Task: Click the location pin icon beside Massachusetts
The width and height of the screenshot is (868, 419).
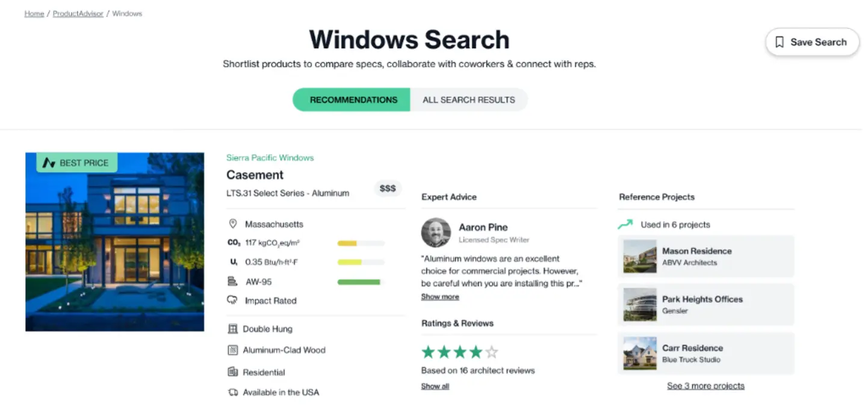Action: coord(233,224)
